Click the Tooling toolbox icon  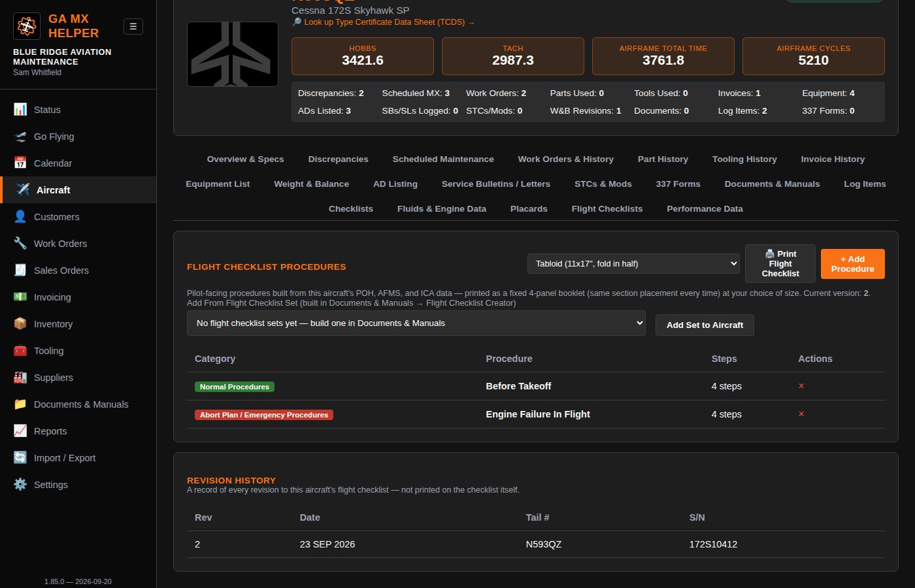(20, 351)
